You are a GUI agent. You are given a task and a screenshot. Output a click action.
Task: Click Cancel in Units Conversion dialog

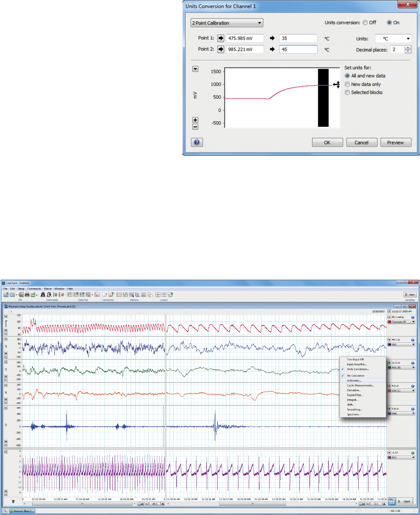tap(361, 142)
